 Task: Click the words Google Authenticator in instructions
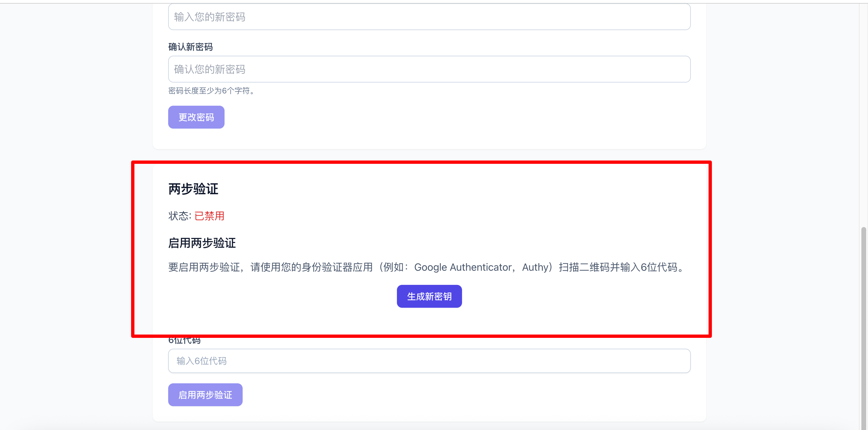(463, 267)
